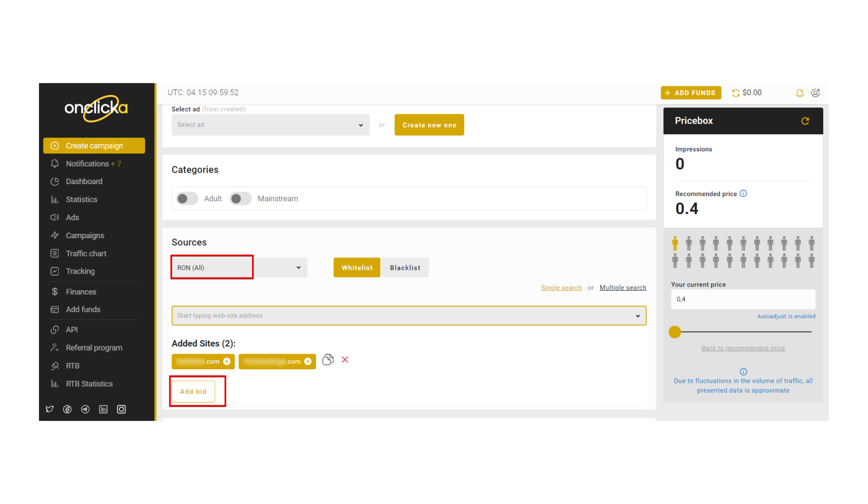Open Statistics in the sidebar
Image resolution: width=868 pixels, height=504 pixels.
[x=82, y=200]
